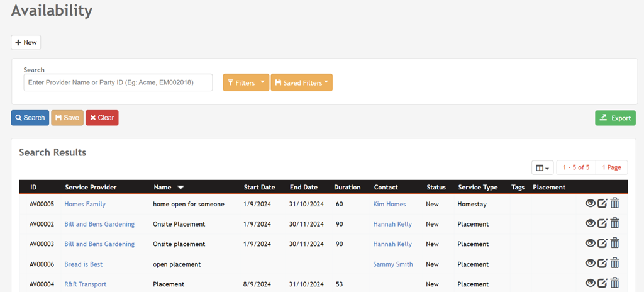The width and height of the screenshot is (644, 292).
Task: Export the search results
Action: click(x=615, y=118)
